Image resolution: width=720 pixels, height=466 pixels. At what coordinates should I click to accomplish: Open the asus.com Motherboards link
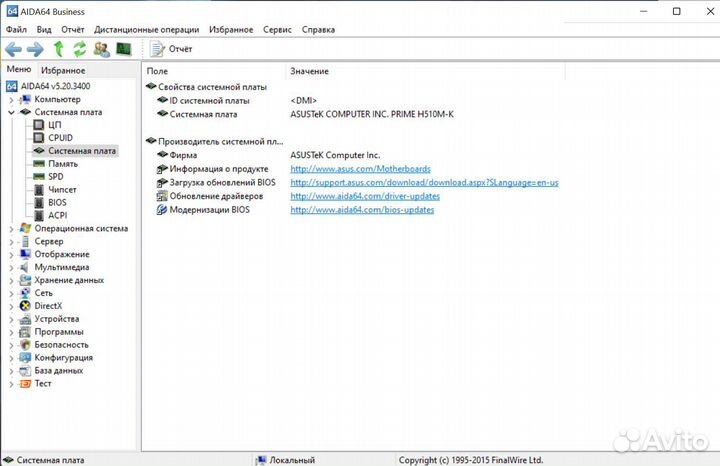(345, 169)
